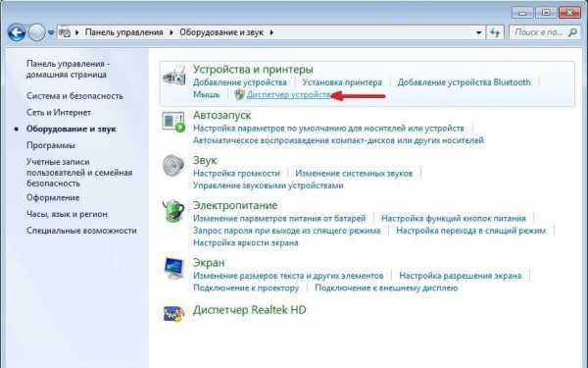
Task: Open the address bar history dropdown
Action: (x=479, y=32)
